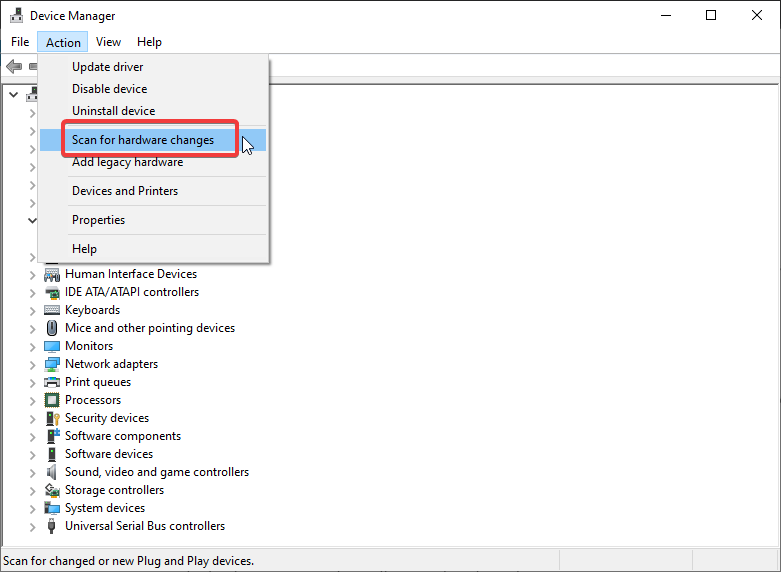781x572 pixels.
Task: Expand the Storage controllers node
Action: pyautogui.click(x=32, y=490)
